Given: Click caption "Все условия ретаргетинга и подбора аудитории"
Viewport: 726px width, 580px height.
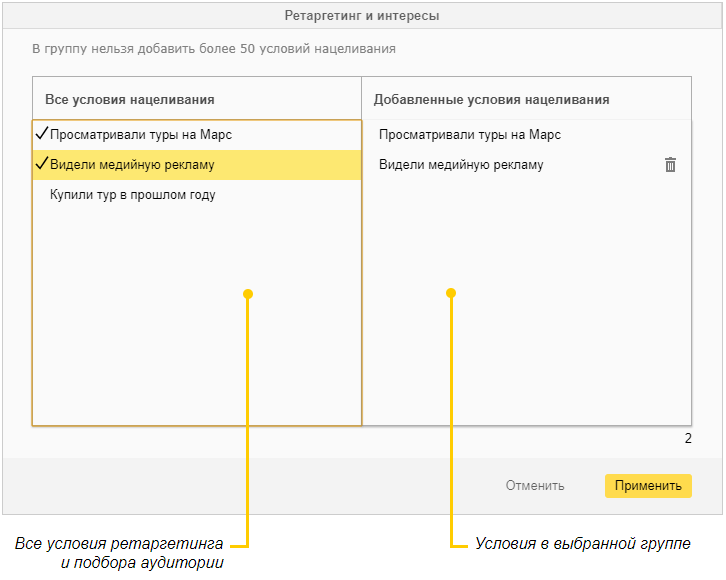Looking at the screenshot, I should [x=120, y=553].
